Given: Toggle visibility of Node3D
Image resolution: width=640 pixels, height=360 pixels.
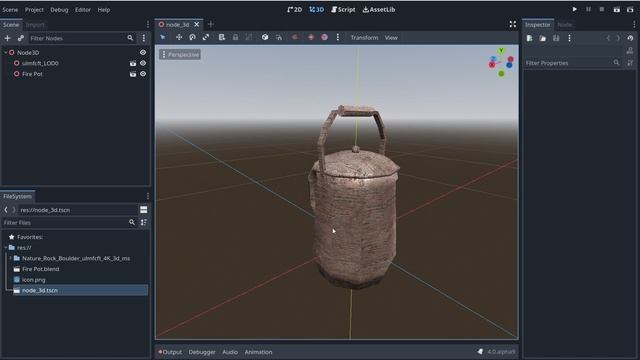Looking at the screenshot, I should click(x=143, y=53).
